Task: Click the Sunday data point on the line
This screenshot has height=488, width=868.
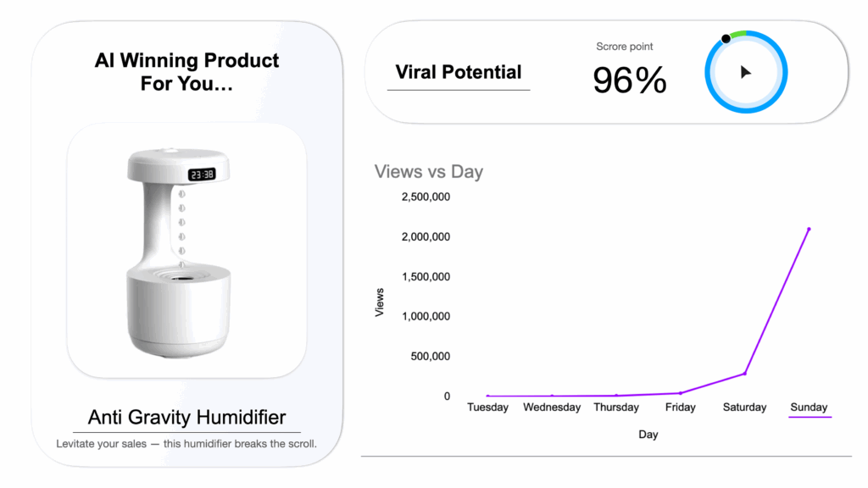Action: pyautogui.click(x=809, y=229)
